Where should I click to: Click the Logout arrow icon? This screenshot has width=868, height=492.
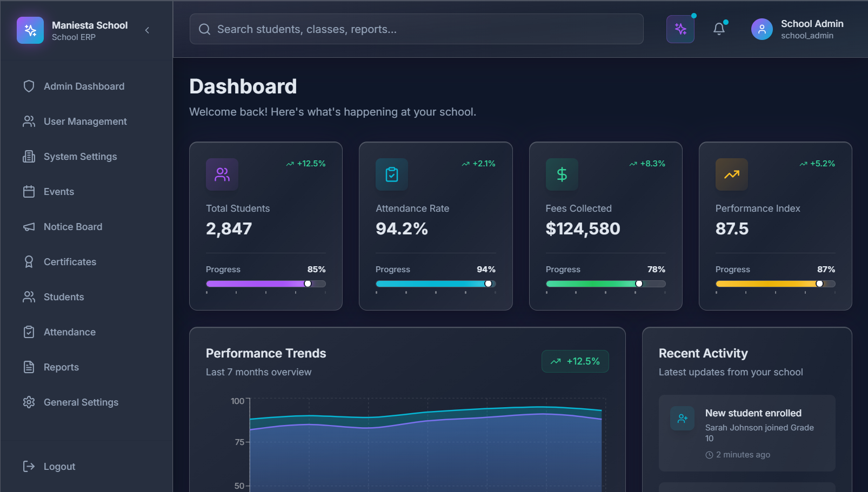[29, 467]
